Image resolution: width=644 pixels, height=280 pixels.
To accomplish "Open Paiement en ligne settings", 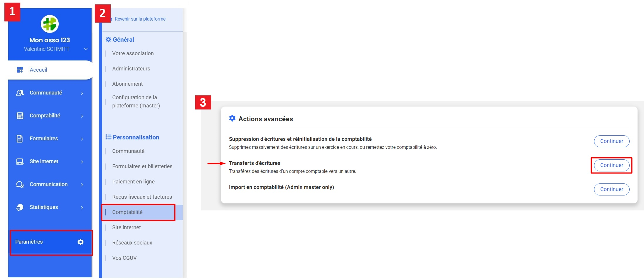I will 133,182.
